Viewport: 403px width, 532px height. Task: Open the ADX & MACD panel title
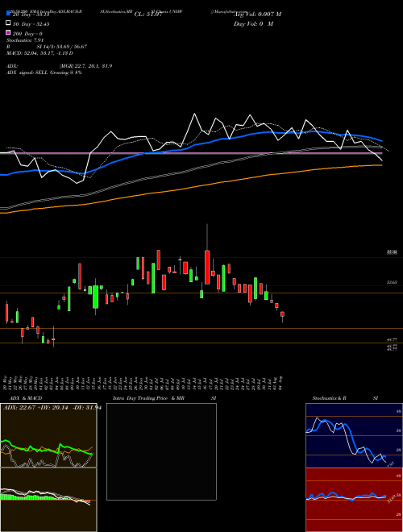click(x=23, y=398)
